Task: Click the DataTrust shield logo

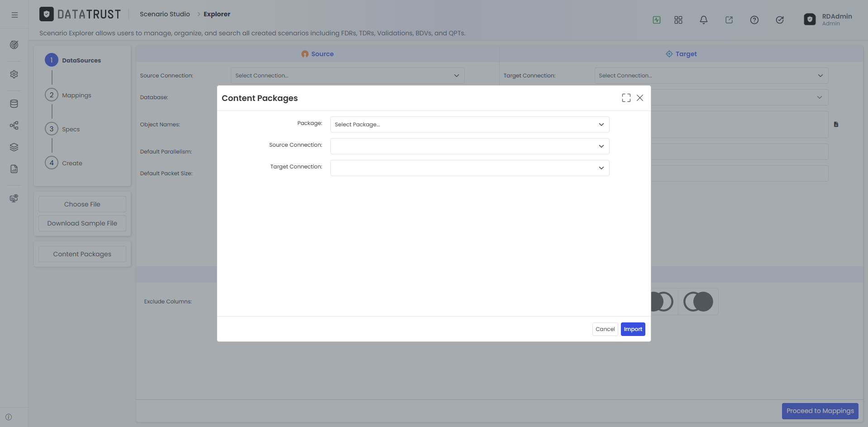Action: tap(47, 14)
